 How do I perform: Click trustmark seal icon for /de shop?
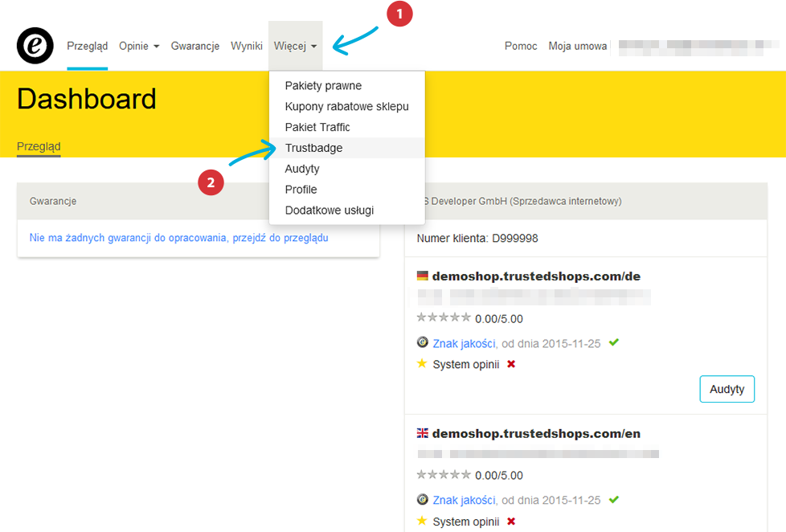click(423, 342)
